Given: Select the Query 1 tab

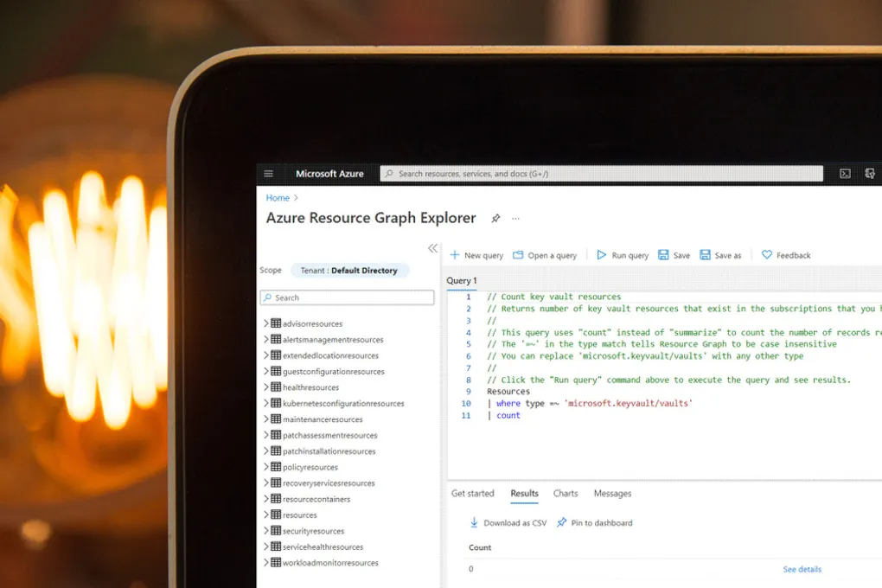Looking at the screenshot, I should coord(461,281).
